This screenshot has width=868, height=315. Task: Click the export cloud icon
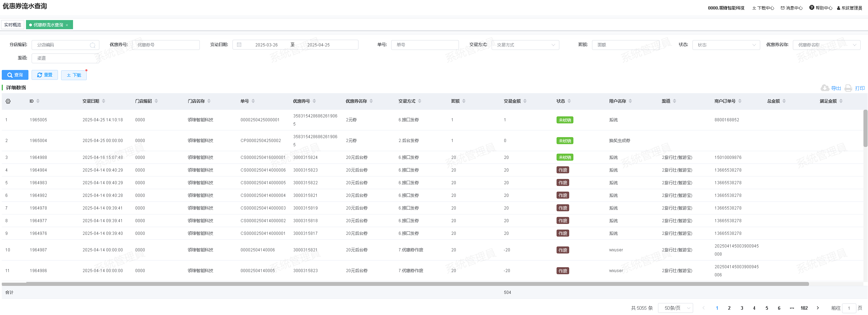tap(825, 88)
